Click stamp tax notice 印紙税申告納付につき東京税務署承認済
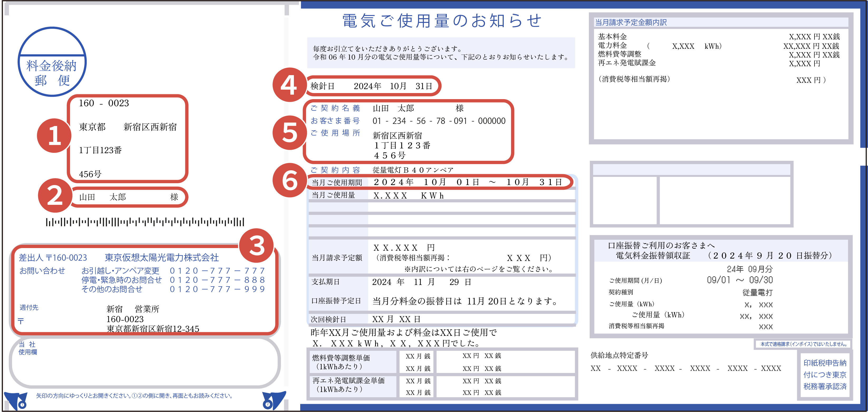Image resolution: width=868 pixels, height=412 pixels. [x=825, y=375]
